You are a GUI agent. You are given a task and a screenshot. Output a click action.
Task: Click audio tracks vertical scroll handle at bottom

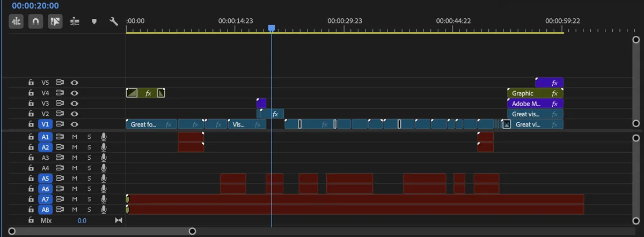(636, 220)
